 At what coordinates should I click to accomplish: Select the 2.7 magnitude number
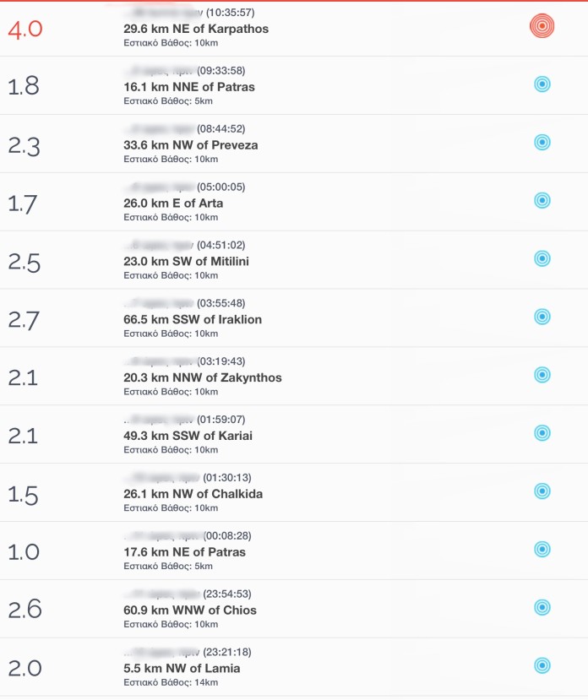24,321
